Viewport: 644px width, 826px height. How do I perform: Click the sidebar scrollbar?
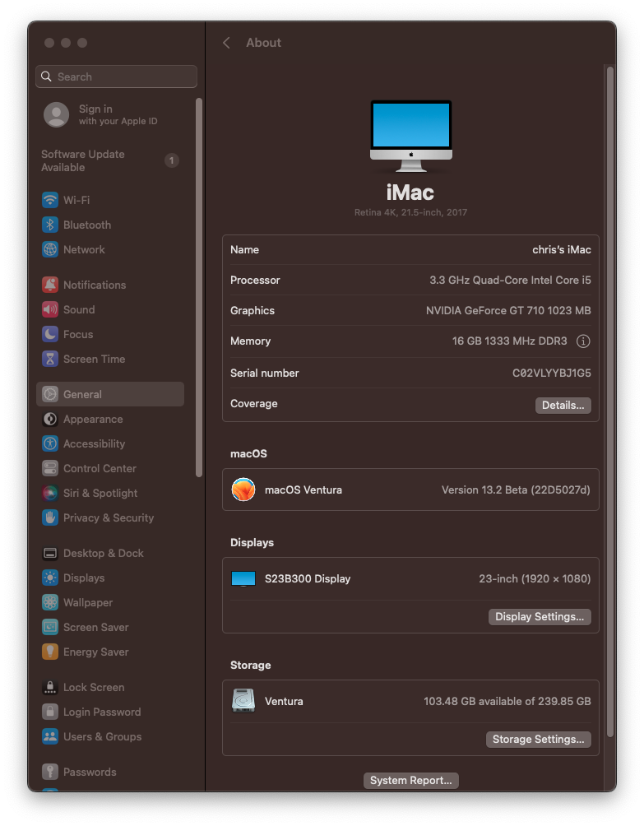(198, 288)
